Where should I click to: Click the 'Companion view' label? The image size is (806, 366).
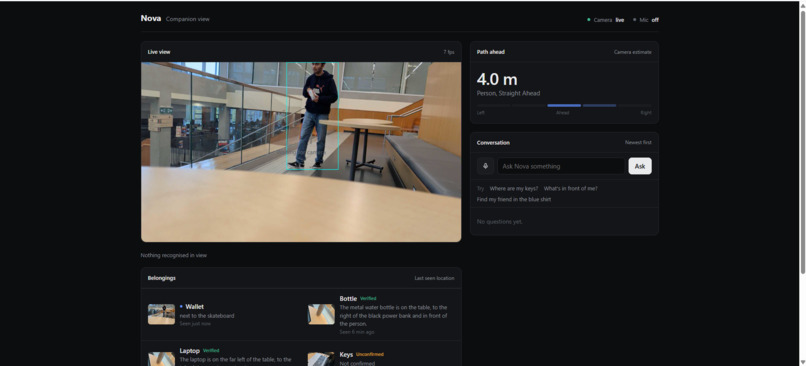(188, 19)
